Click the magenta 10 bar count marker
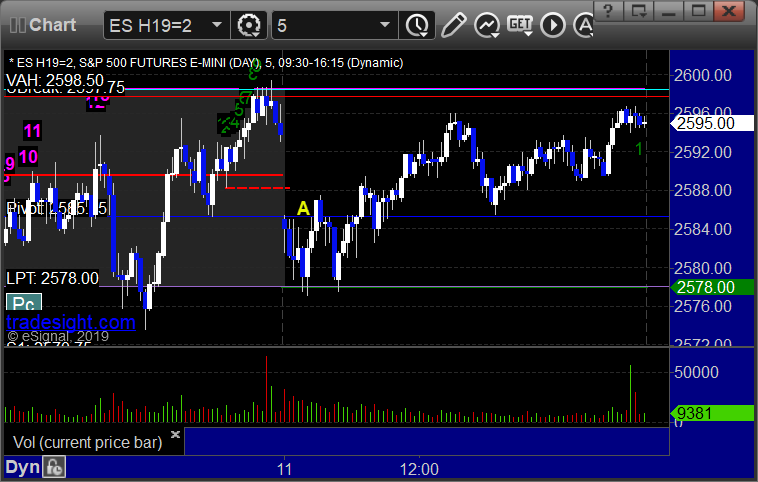This screenshot has width=758, height=482. coord(28,157)
